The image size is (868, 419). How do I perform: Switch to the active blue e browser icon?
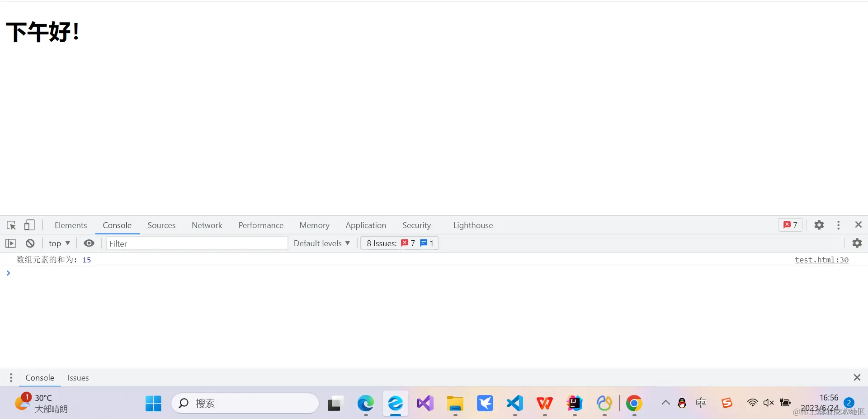395,403
